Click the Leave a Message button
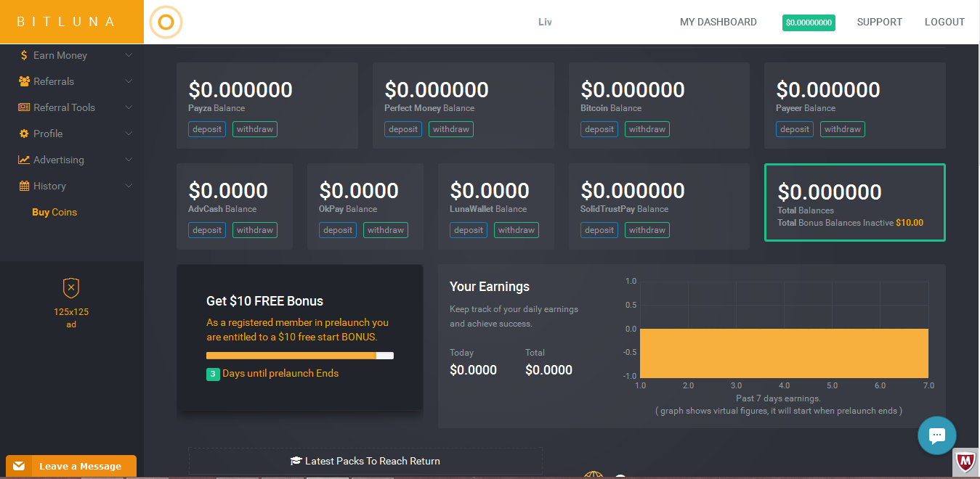 pos(71,466)
